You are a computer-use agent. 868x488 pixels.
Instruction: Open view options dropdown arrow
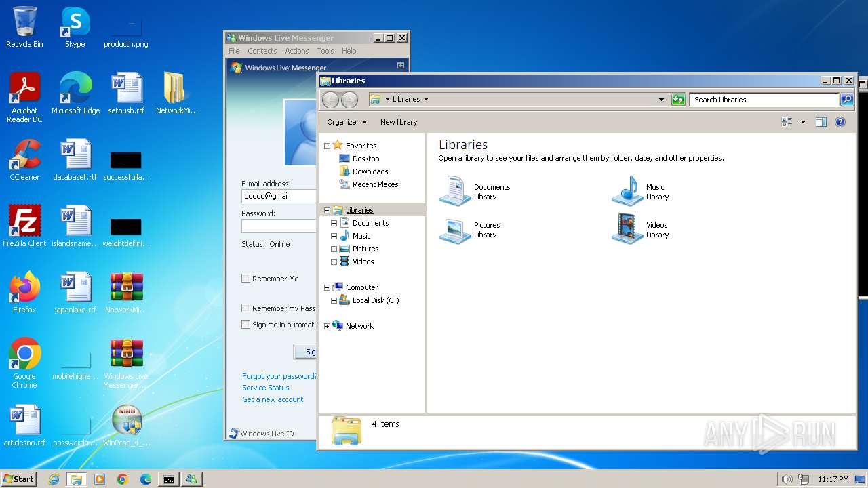pyautogui.click(x=803, y=122)
